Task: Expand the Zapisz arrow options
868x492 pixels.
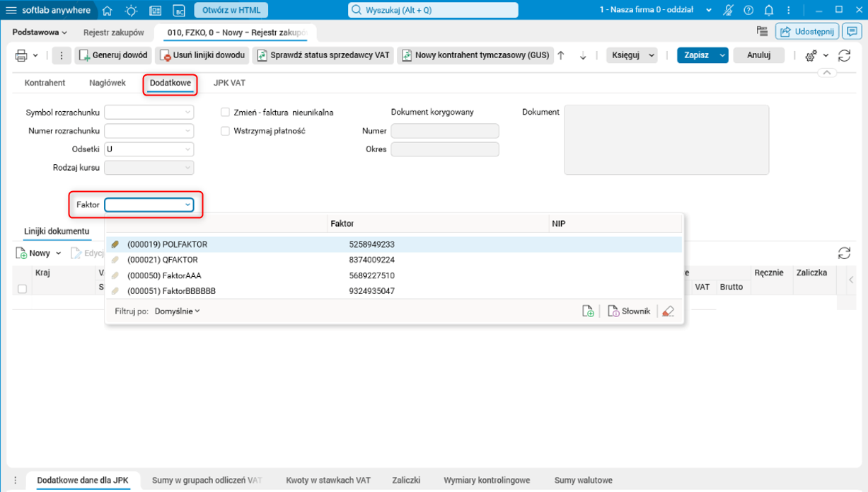Action: 722,55
